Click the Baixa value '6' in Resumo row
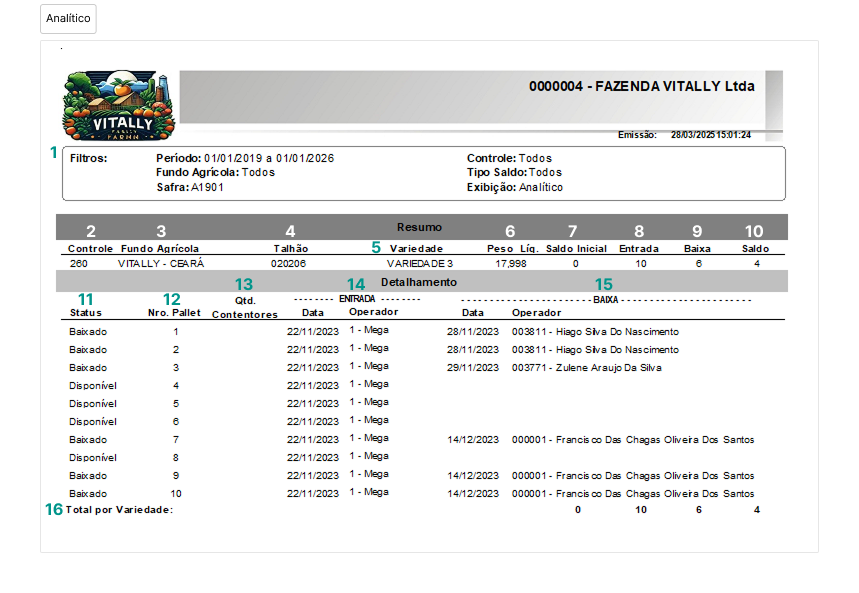The width and height of the screenshot is (859, 593). [699, 264]
